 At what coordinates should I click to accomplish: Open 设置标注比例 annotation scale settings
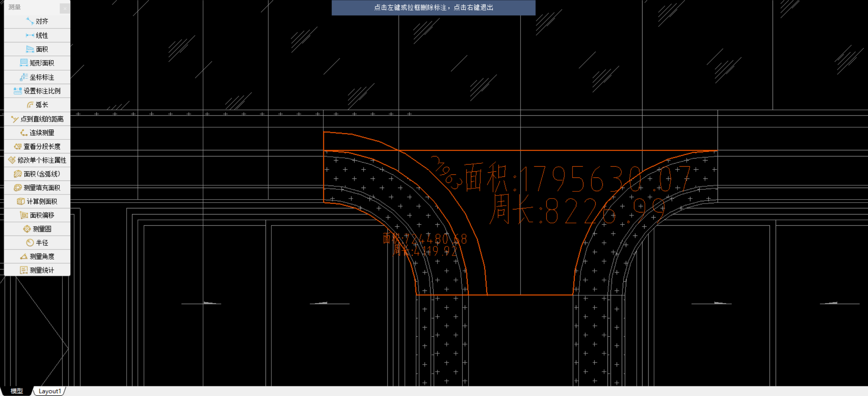pos(37,91)
